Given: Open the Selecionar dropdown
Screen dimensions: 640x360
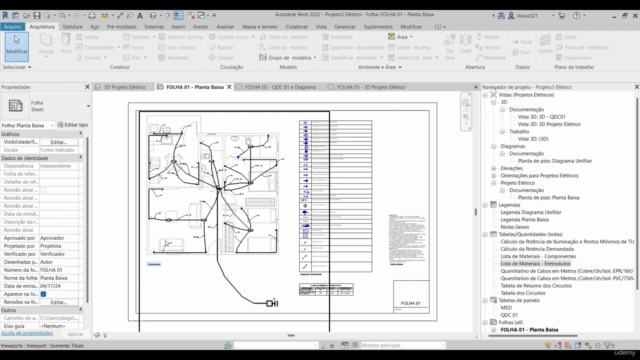Looking at the screenshot, I should tap(17, 67).
